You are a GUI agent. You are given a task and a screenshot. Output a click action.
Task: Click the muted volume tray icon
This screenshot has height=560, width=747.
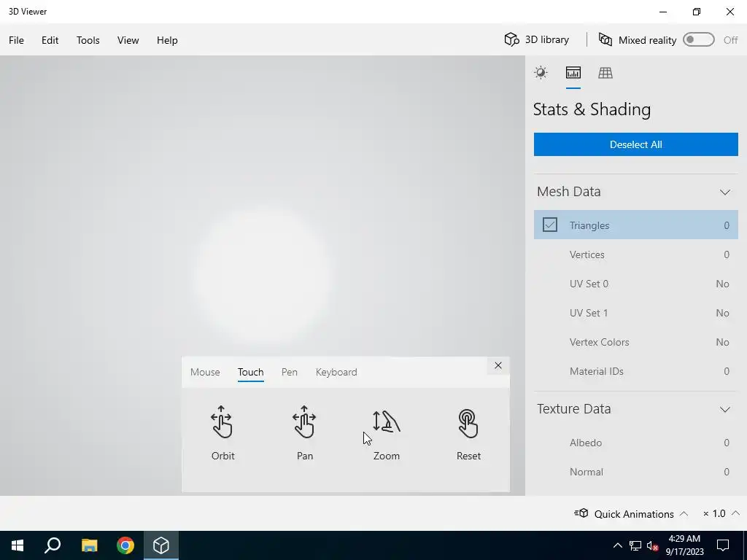coord(652,545)
